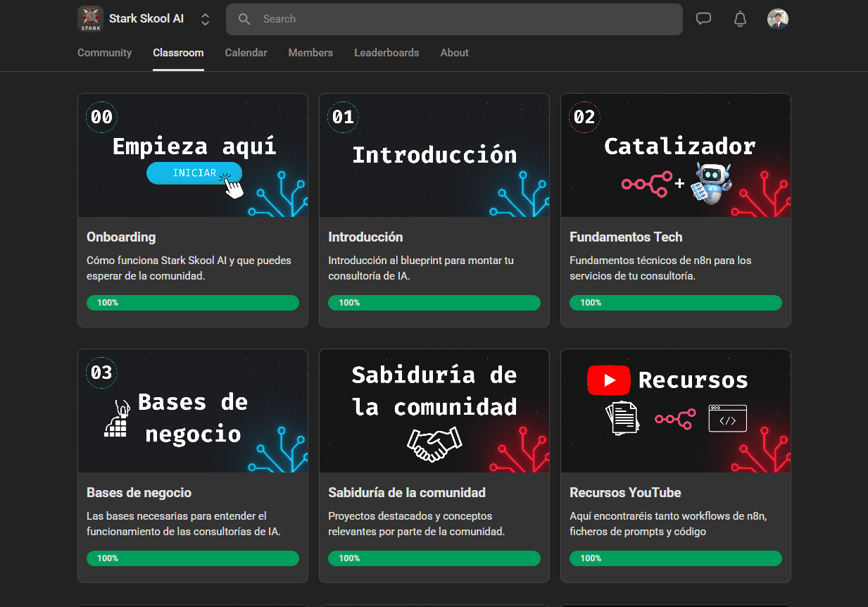
Task: Open the Bases de negocio course title
Action: click(139, 493)
